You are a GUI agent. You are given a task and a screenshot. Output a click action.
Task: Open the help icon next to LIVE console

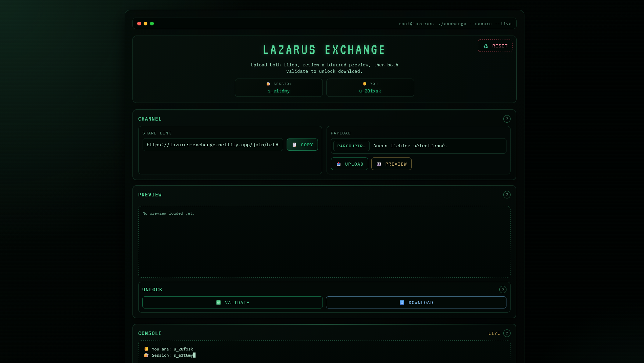pyautogui.click(x=507, y=333)
